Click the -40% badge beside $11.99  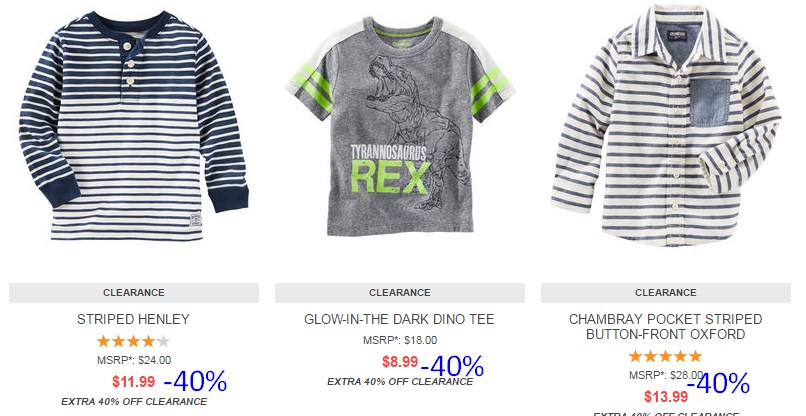pyautogui.click(x=195, y=382)
